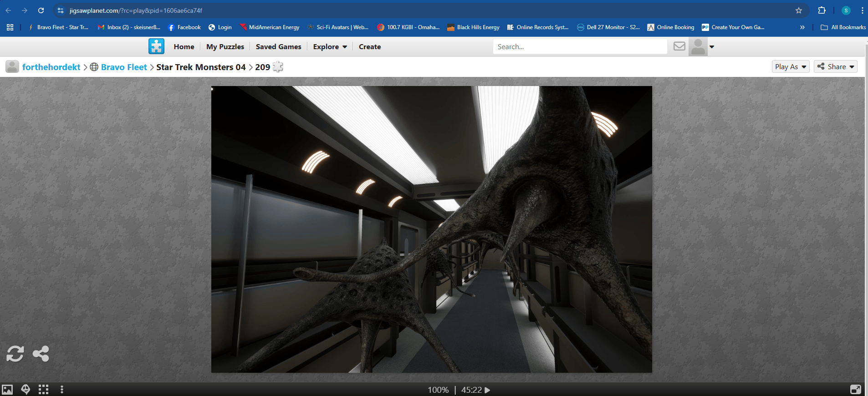The width and height of the screenshot is (868, 396).
Task: Open the Facebook bookmark
Action: pyautogui.click(x=184, y=27)
